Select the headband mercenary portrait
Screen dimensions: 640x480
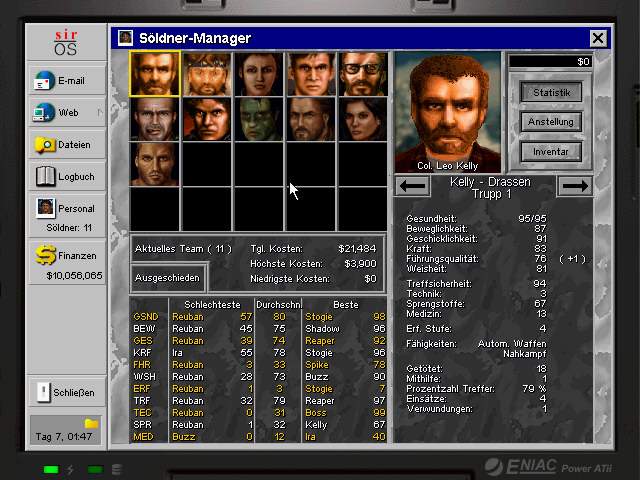coord(207,74)
